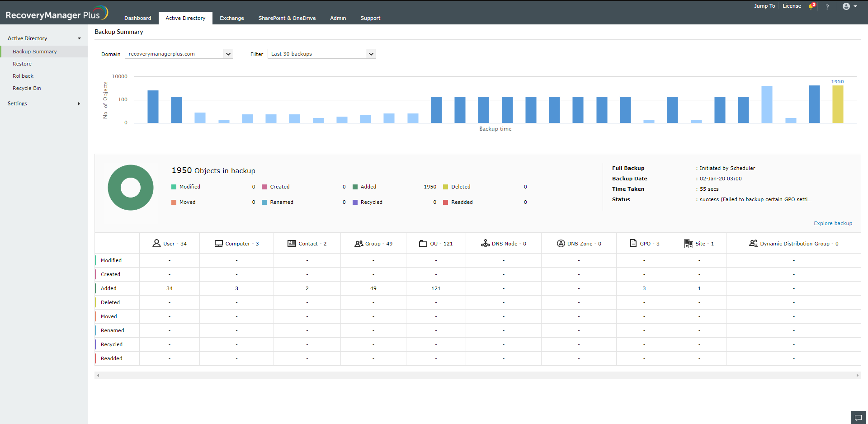The width and height of the screenshot is (868, 424).
Task: Click the DNS Node icon
Action: (x=485, y=244)
